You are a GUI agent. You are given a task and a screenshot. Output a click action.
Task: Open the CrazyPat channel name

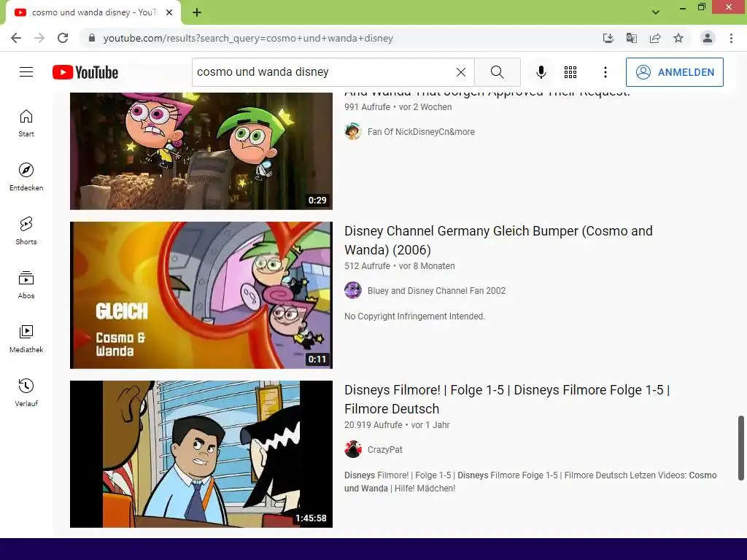(x=385, y=450)
